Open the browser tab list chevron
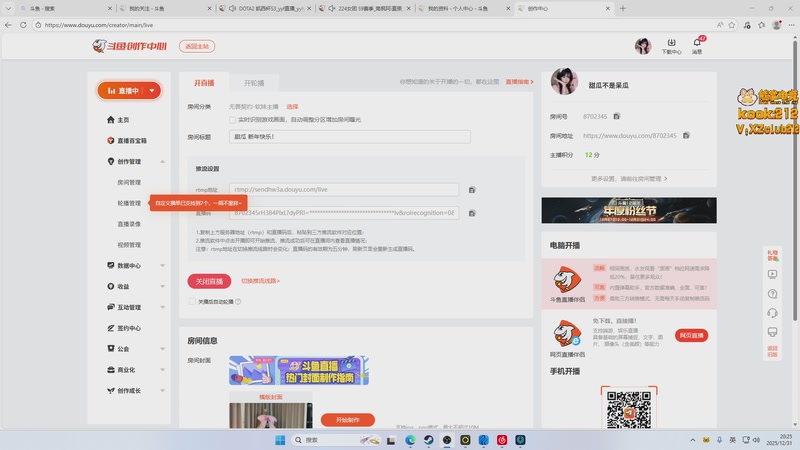This screenshot has width=800, height=450. [x=8, y=8]
